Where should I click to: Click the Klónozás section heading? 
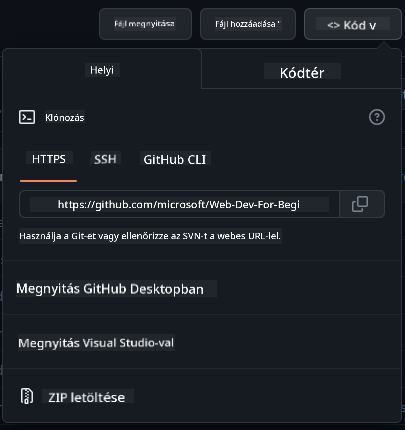[65, 118]
